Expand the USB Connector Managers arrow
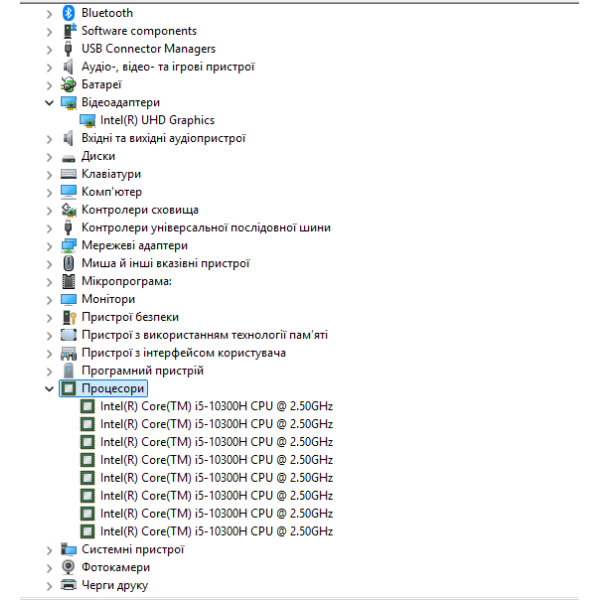The width and height of the screenshot is (600, 600). 49,50
